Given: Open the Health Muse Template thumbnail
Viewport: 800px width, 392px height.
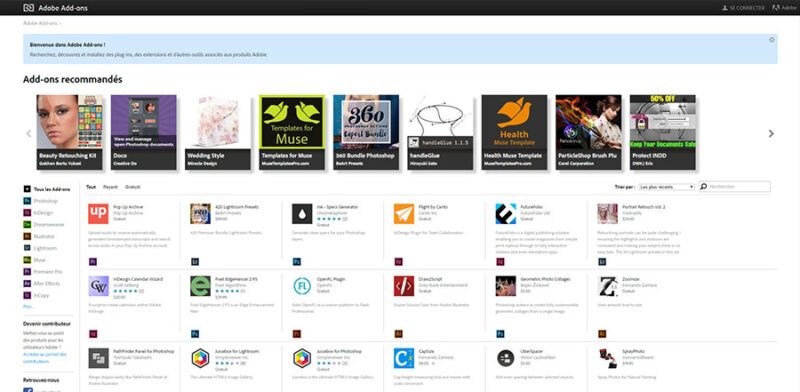Looking at the screenshot, I should coord(514,132).
